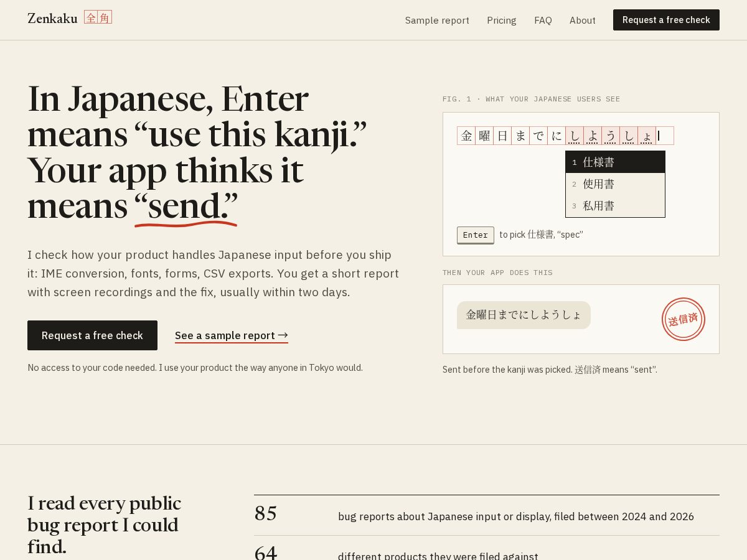Click the No access to your code needed note
The width and height of the screenshot is (747, 560).
click(x=195, y=368)
